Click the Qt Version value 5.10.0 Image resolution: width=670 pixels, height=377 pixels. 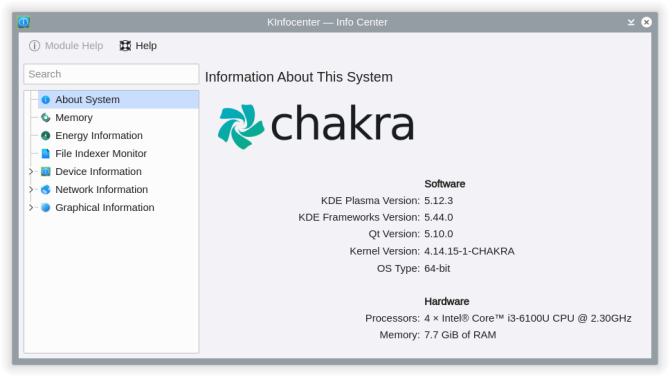[x=438, y=234]
